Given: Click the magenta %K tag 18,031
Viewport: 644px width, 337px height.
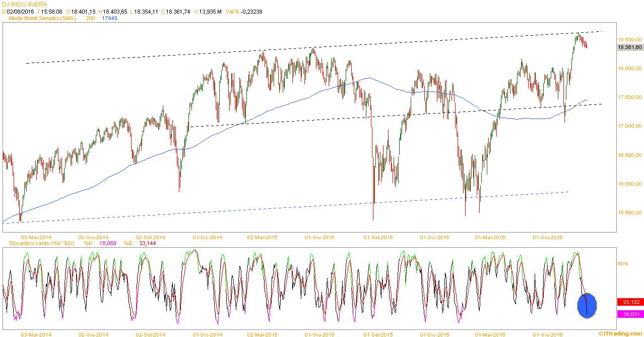Looking at the screenshot, I should 630,314.
